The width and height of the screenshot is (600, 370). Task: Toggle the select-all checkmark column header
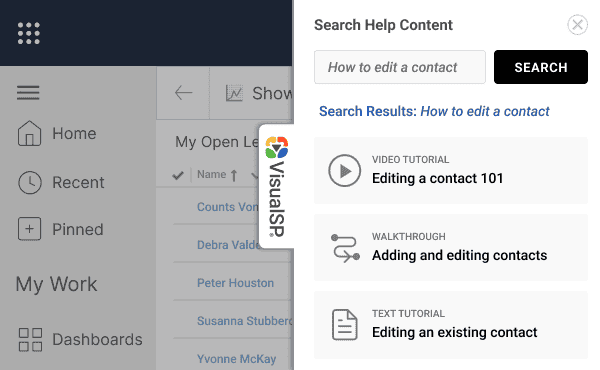[x=178, y=175]
